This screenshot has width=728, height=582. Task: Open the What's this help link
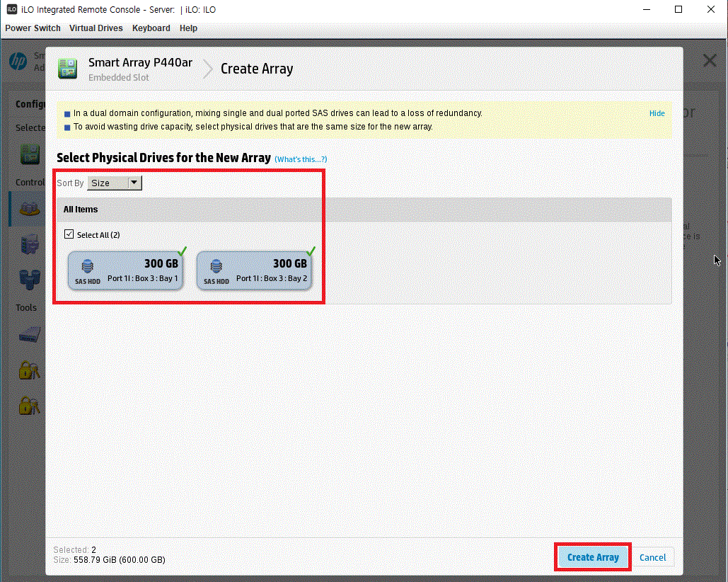(x=301, y=159)
